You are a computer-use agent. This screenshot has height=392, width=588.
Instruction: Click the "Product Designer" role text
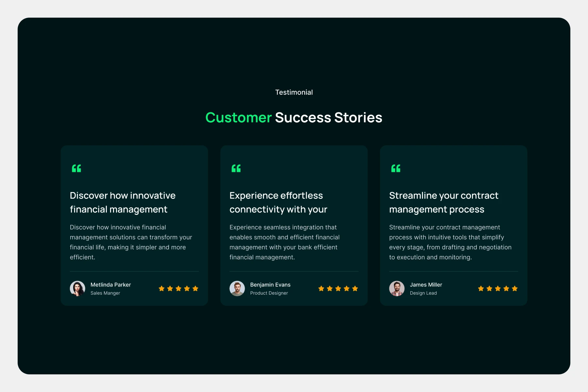[x=269, y=293]
